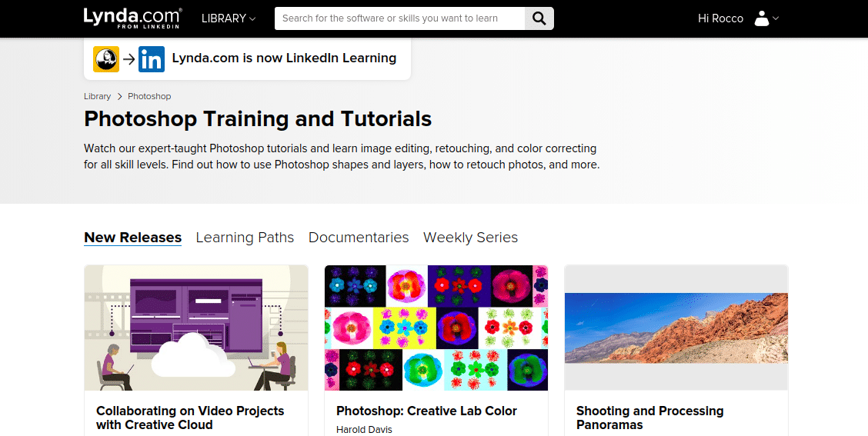Screen dimensions: 868x436
Task: Open 'Photoshop: Creative Lab Color' course title
Action: point(426,411)
